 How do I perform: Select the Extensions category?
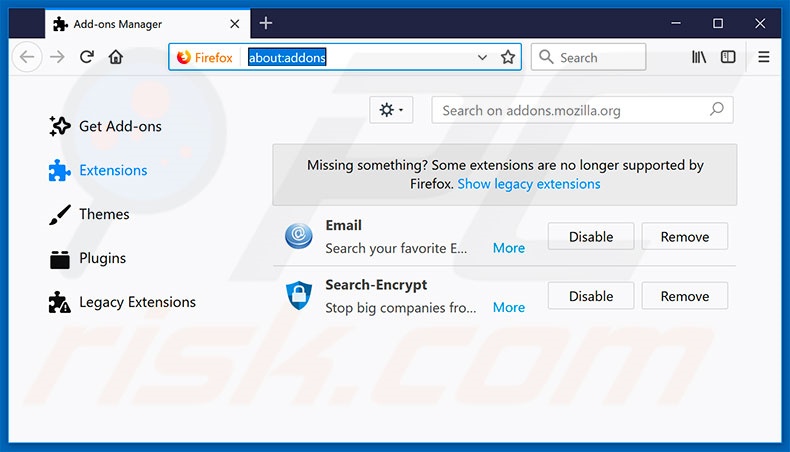click(98, 170)
